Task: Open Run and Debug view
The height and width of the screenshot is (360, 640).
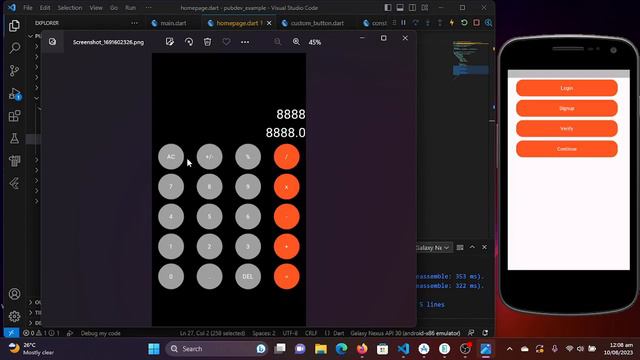Action: pyautogui.click(x=15, y=93)
